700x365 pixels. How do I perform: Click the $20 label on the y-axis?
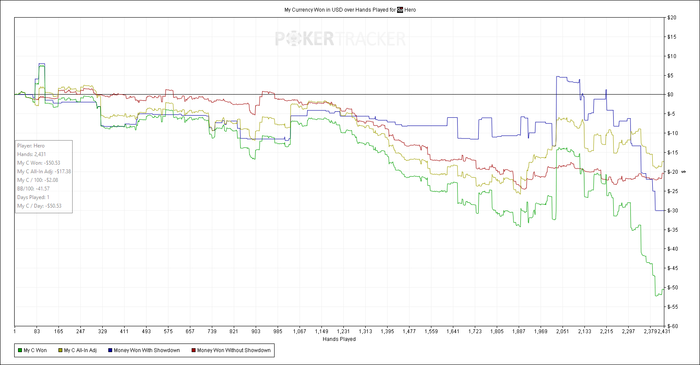click(x=671, y=17)
